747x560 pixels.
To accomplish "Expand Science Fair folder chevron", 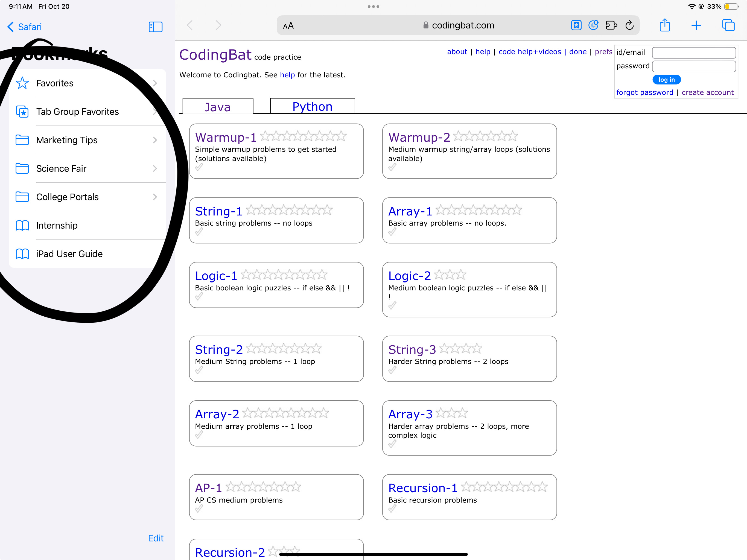I will [155, 168].
